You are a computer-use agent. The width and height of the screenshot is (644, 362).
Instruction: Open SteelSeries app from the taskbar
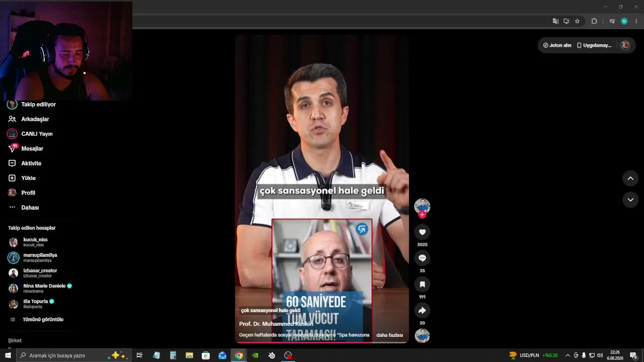click(x=272, y=355)
